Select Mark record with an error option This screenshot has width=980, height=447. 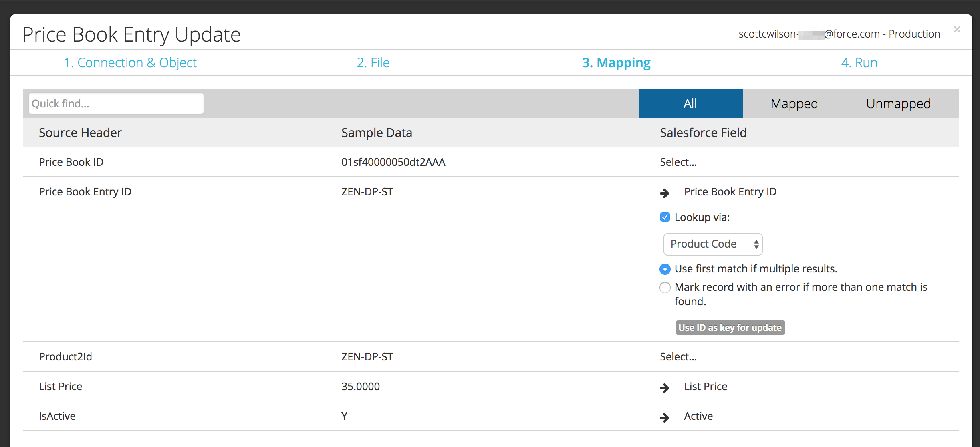665,288
